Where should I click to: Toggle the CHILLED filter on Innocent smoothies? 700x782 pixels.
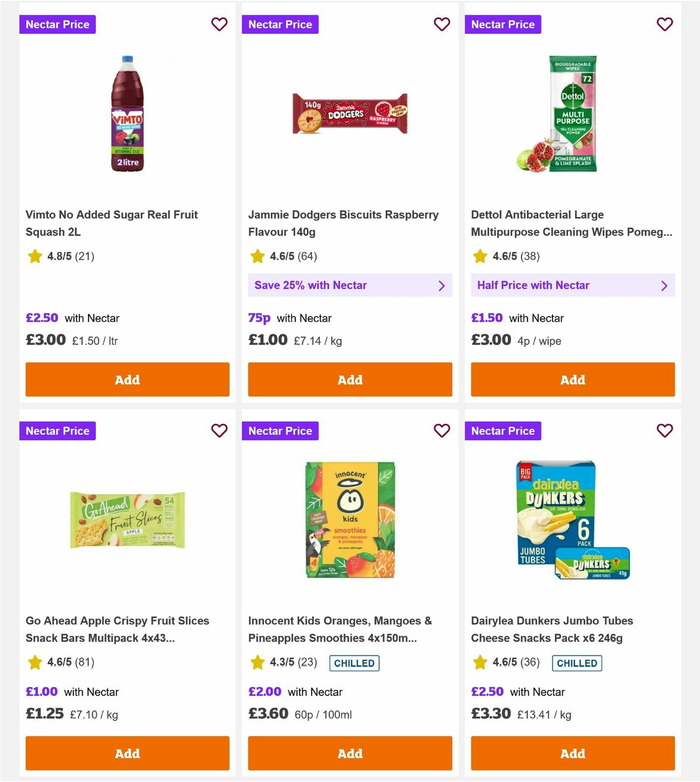[353, 663]
